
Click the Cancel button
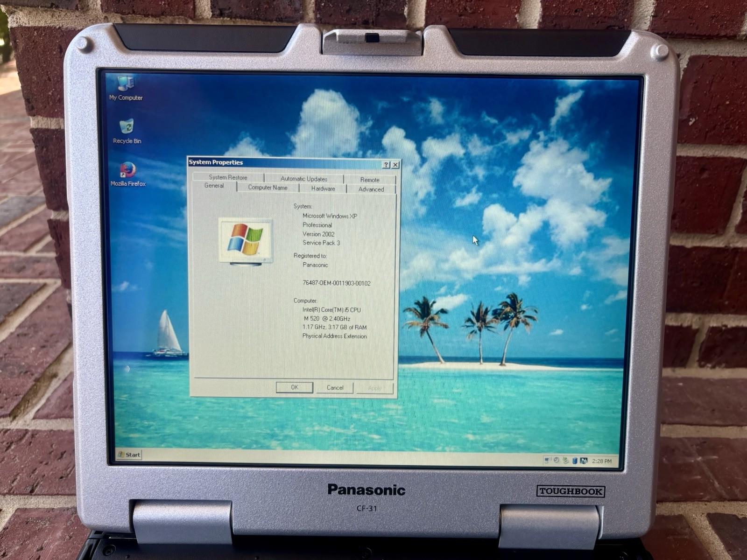pyautogui.click(x=335, y=388)
